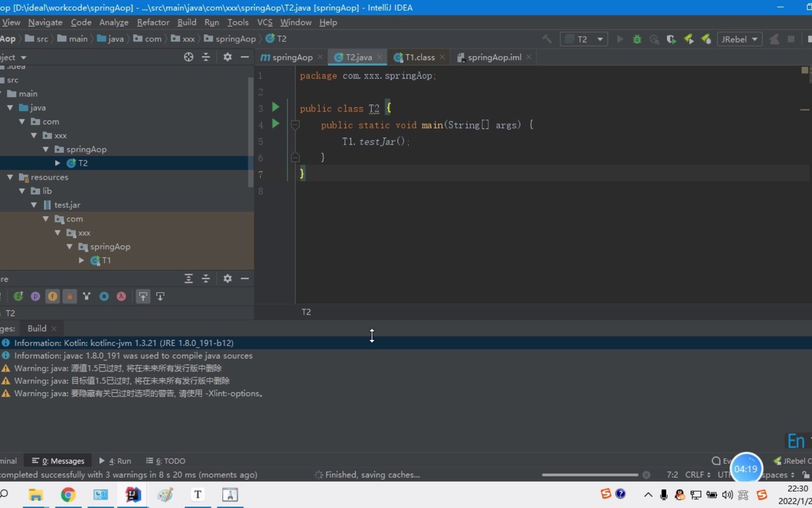Open the JRebel dropdown in toolbar
812x508 pixels.
[740, 39]
